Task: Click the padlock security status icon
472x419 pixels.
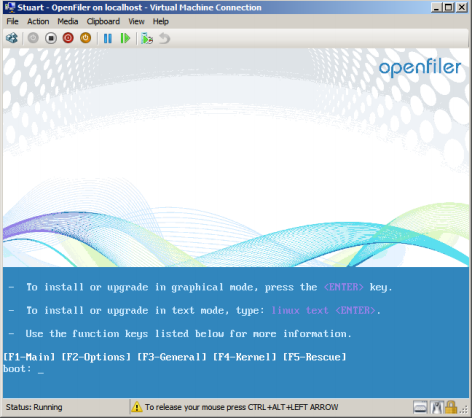Action: (x=451, y=407)
